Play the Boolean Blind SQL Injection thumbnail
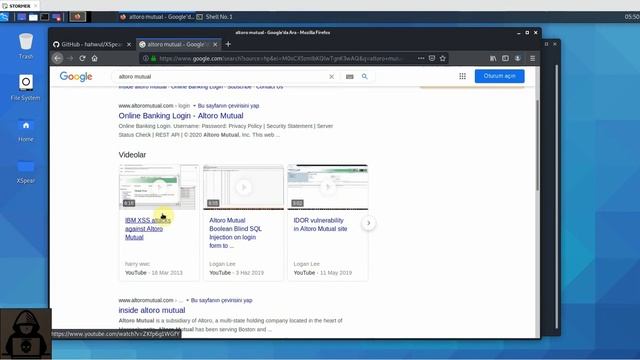 pyautogui.click(x=243, y=187)
